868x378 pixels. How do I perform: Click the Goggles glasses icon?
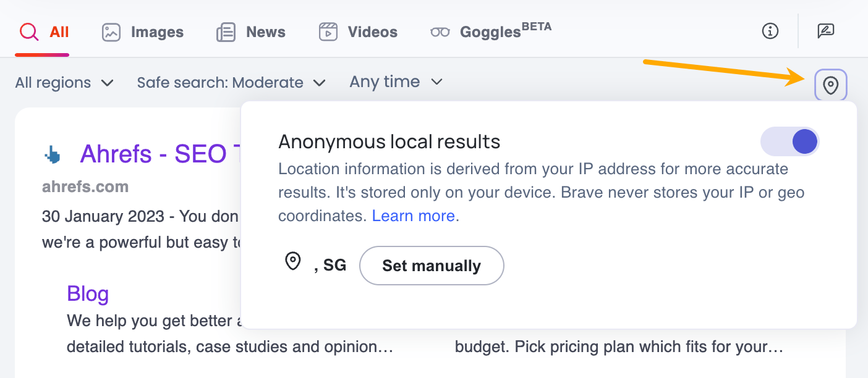click(x=440, y=31)
